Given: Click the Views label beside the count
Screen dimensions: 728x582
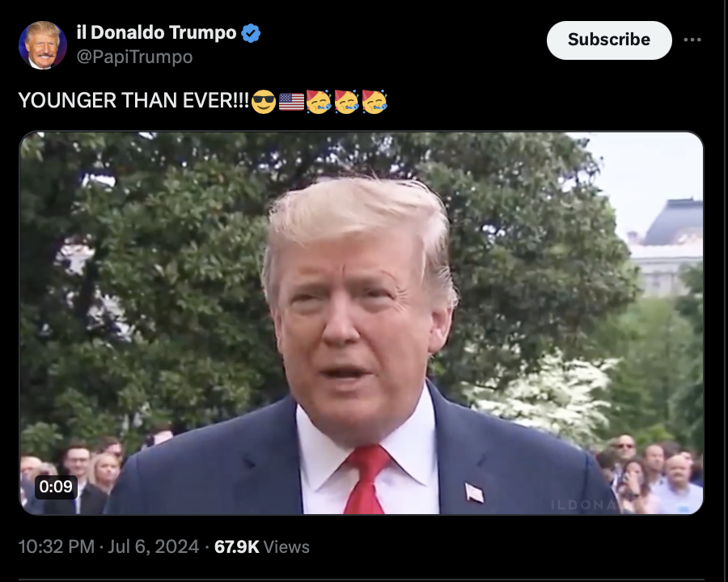Looking at the screenshot, I should pyautogui.click(x=286, y=547).
